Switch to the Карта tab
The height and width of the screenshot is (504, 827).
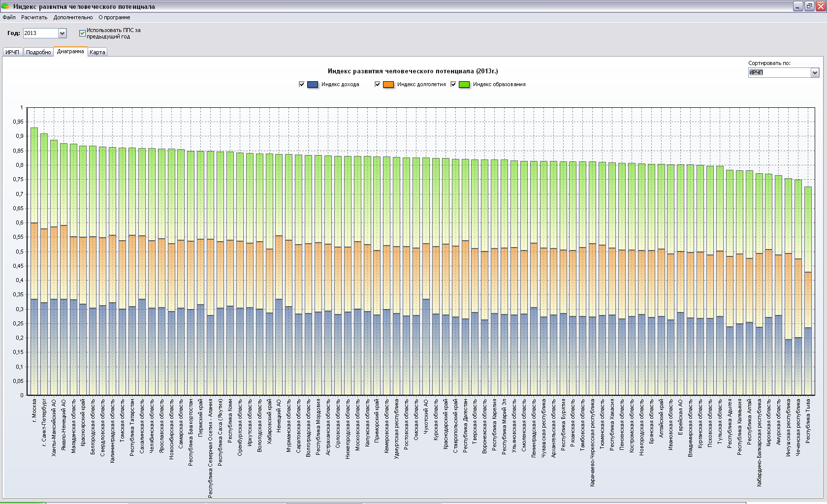tap(97, 52)
